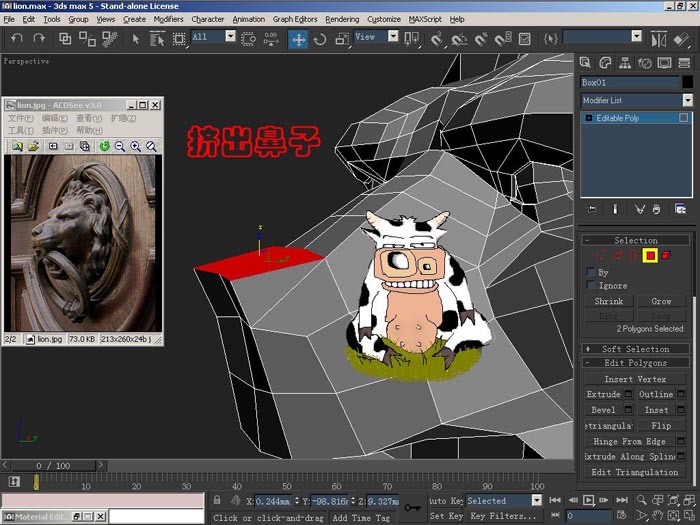Viewport: 700px width, 525px height.
Task: Click the Redo arrow icon
Action: pyautogui.click(x=39, y=39)
